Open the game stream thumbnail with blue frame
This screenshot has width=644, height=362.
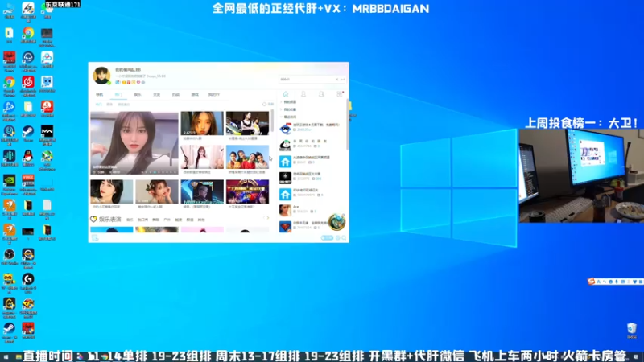click(202, 191)
